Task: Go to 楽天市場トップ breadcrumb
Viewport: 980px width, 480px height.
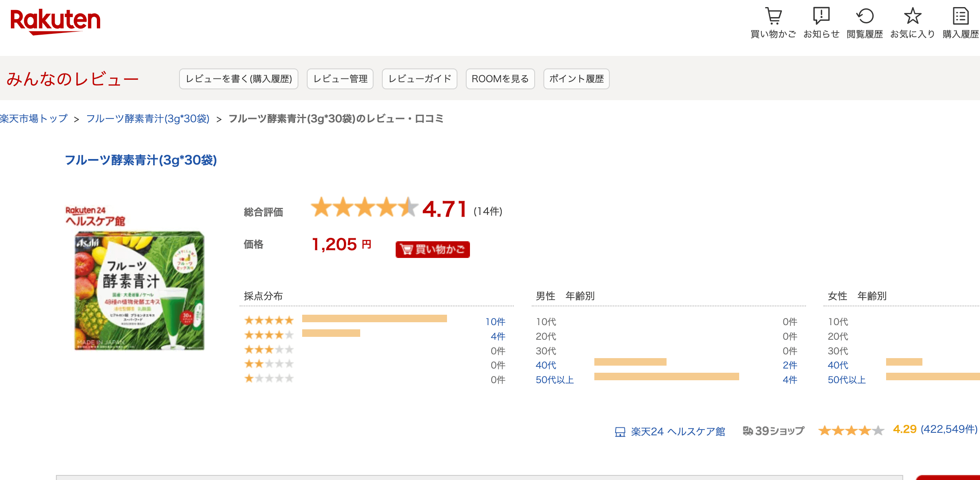Action: (34, 119)
